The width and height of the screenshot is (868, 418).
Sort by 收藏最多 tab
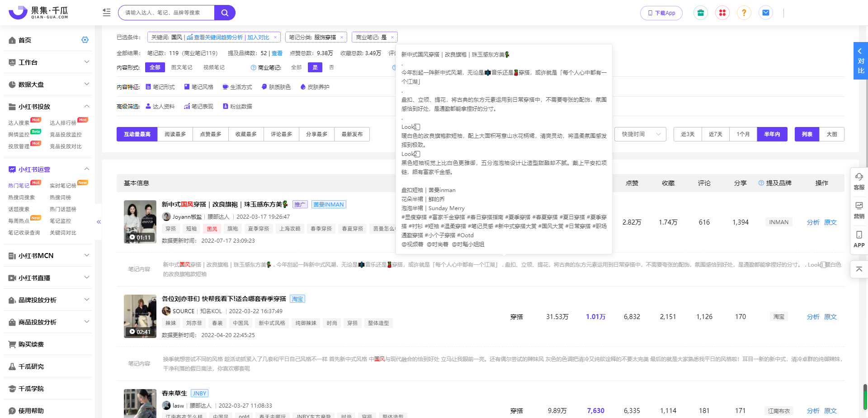point(246,134)
